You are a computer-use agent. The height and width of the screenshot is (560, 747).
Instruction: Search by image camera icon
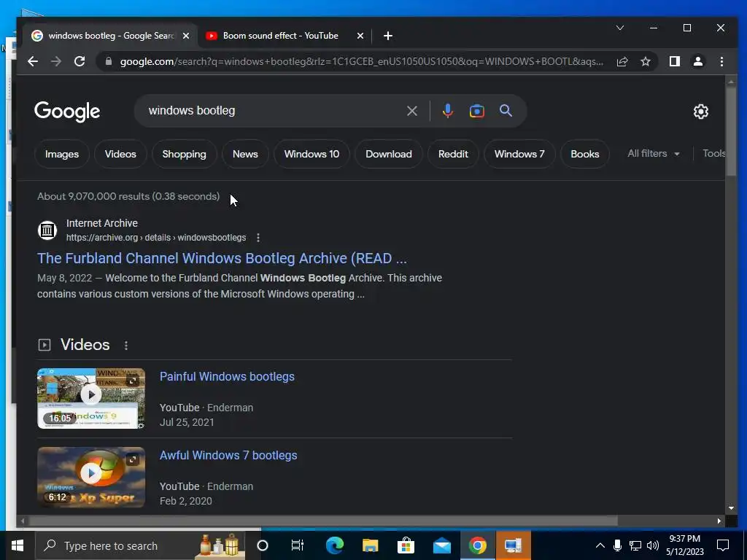[477, 111]
